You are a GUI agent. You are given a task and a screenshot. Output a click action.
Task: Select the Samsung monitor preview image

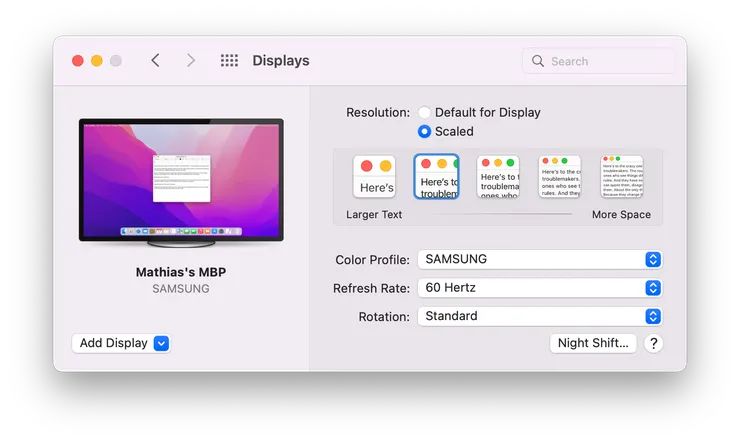(x=181, y=183)
